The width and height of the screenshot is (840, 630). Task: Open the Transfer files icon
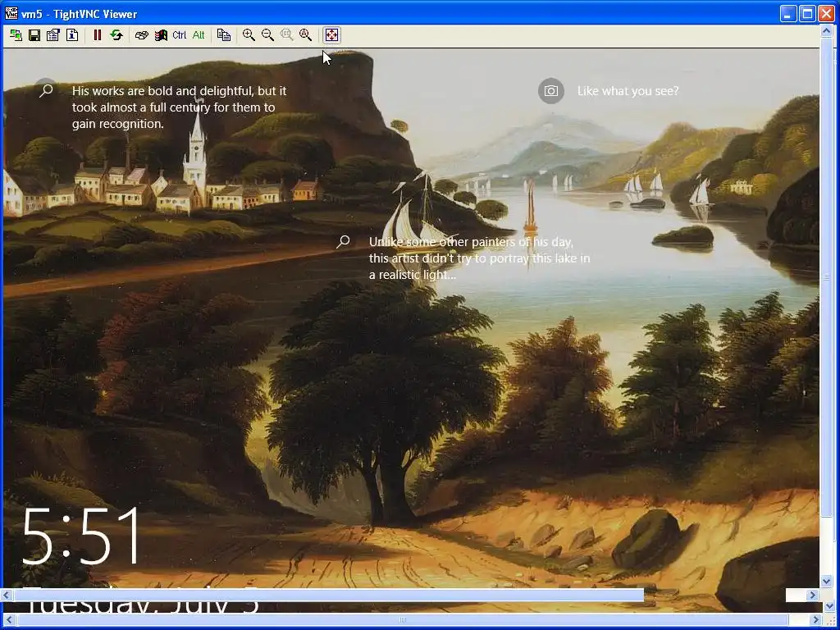pyautogui.click(x=224, y=35)
